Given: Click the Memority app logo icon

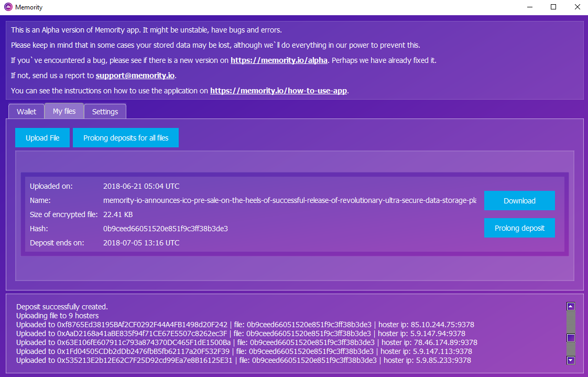Looking at the screenshot, I should click(x=8, y=7).
